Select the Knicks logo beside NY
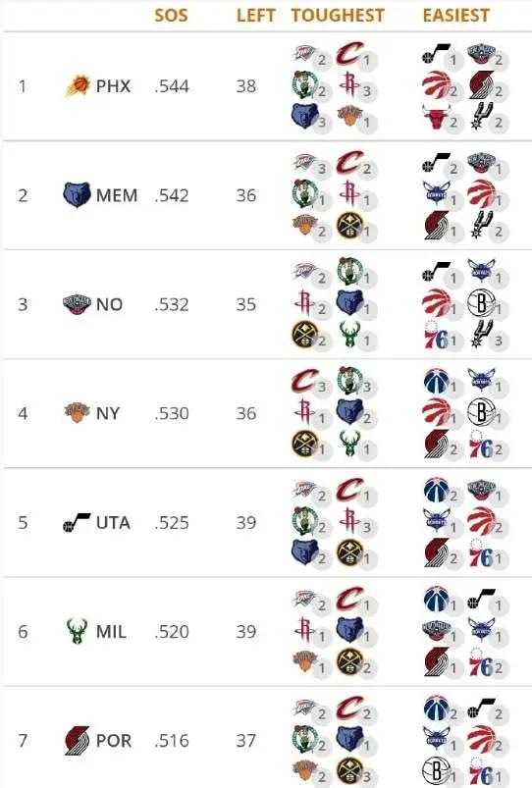The height and width of the screenshot is (788, 532). pyautogui.click(x=77, y=412)
